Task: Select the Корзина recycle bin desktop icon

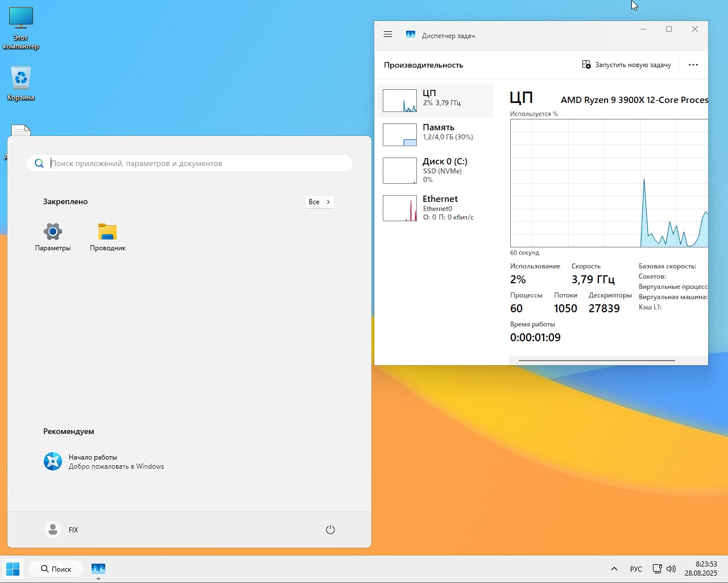Action: 21,84
